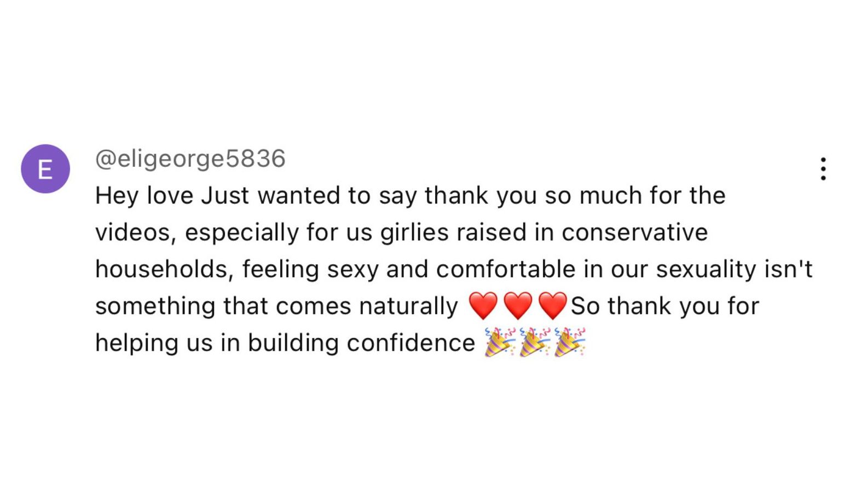Click 'So thank you for' text
The height and width of the screenshot is (488, 868).
[664, 306]
